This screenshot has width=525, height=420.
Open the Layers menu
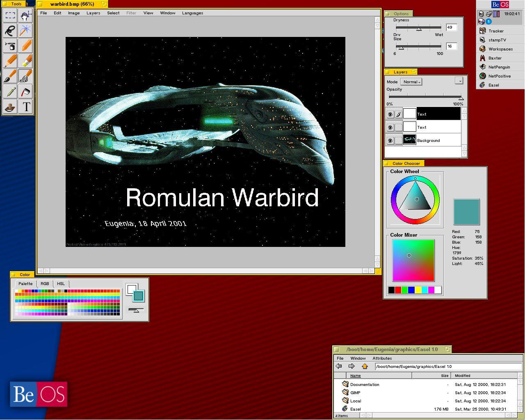pyautogui.click(x=93, y=13)
